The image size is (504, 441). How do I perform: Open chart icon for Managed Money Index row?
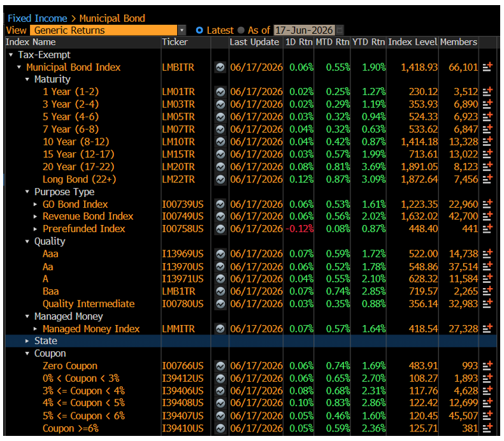[x=220, y=329]
